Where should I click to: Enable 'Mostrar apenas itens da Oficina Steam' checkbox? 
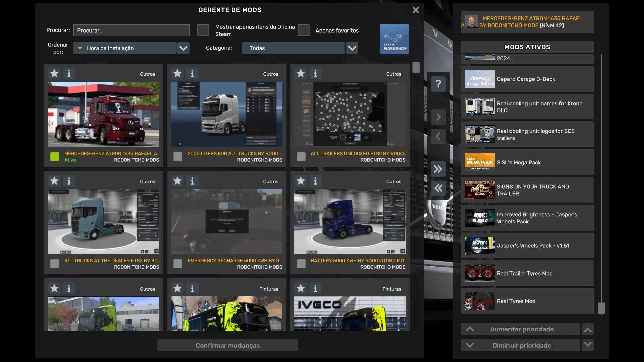(203, 30)
